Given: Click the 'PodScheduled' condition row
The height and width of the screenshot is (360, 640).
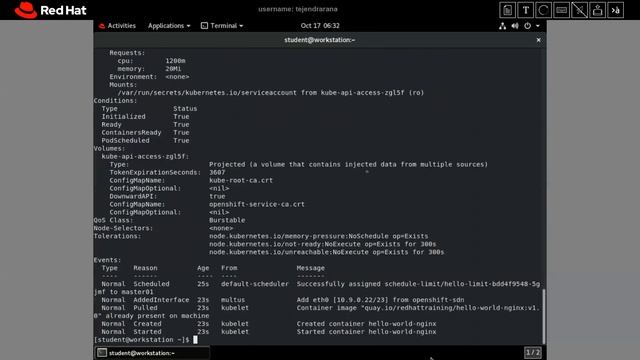Looking at the screenshot, I should pos(145,140).
